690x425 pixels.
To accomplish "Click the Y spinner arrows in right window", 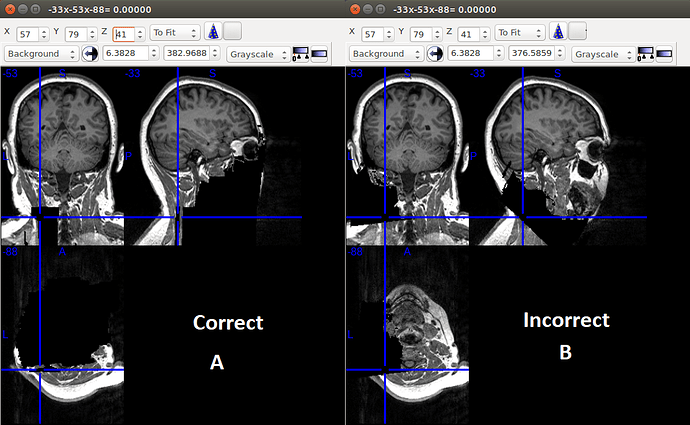I will click(x=437, y=34).
